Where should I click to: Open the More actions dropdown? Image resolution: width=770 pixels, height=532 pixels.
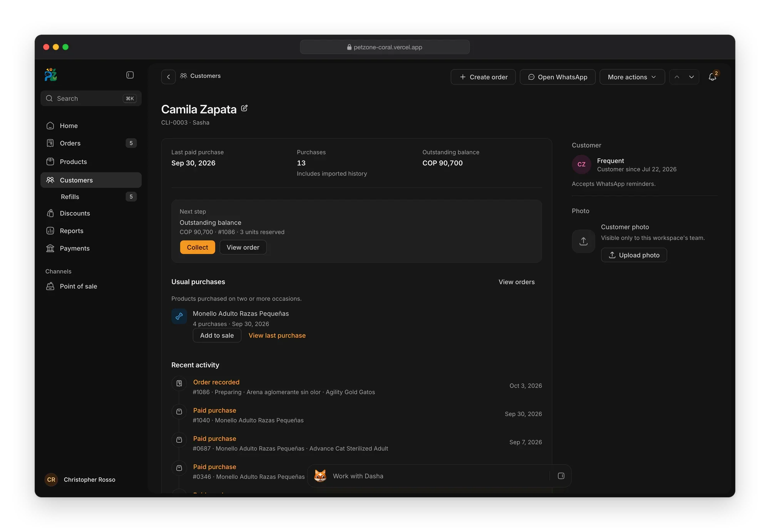632,77
